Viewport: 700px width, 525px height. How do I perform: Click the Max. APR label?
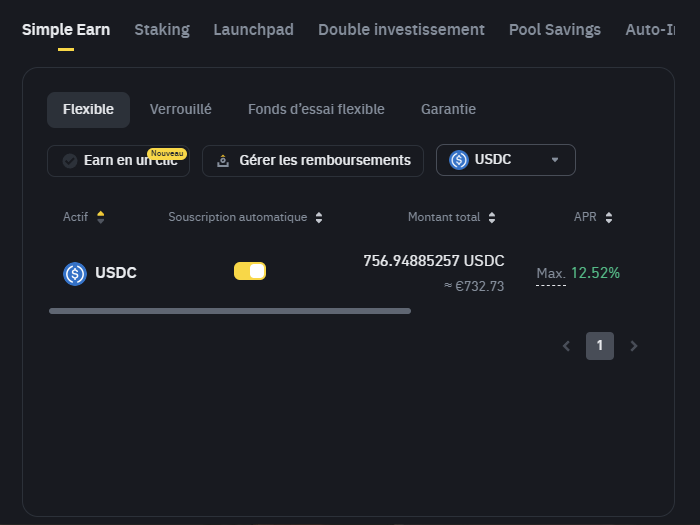tap(551, 273)
